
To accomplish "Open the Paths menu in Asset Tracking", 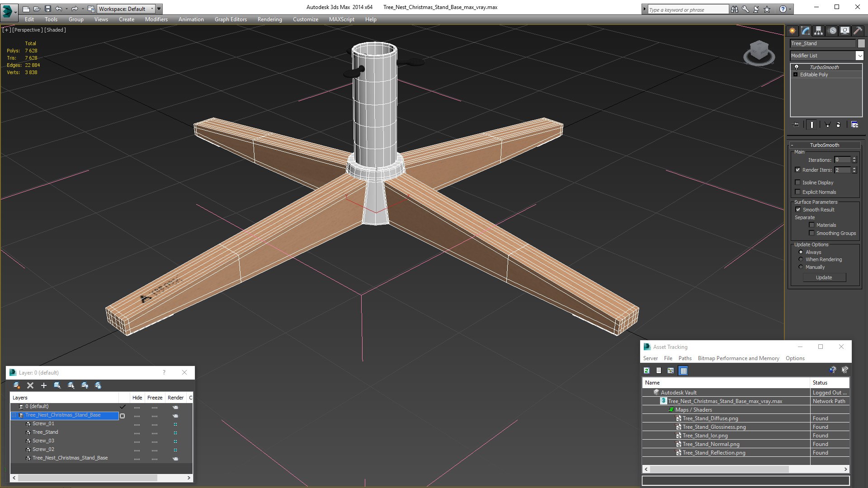I will (685, 358).
